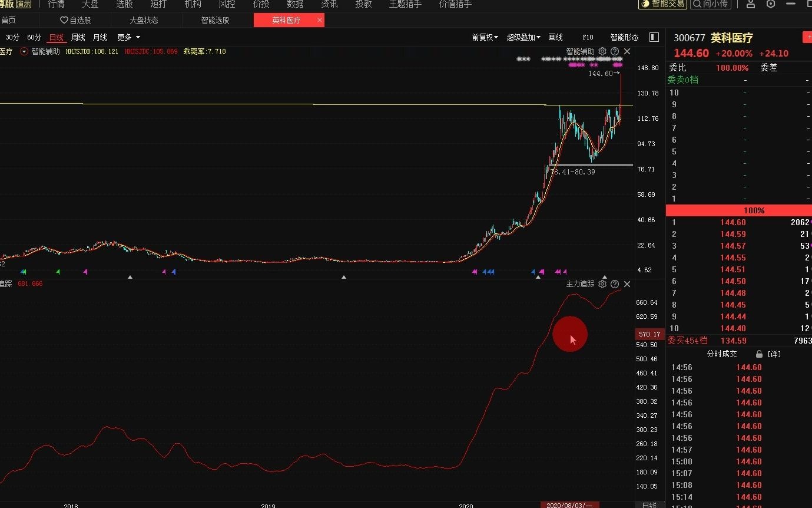812x508 pixels.
Task: Open the 短打 menu
Action: tap(158, 4)
